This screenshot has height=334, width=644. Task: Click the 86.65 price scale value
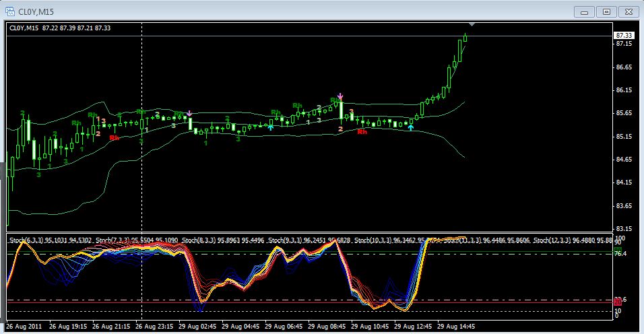click(x=624, y=67)
